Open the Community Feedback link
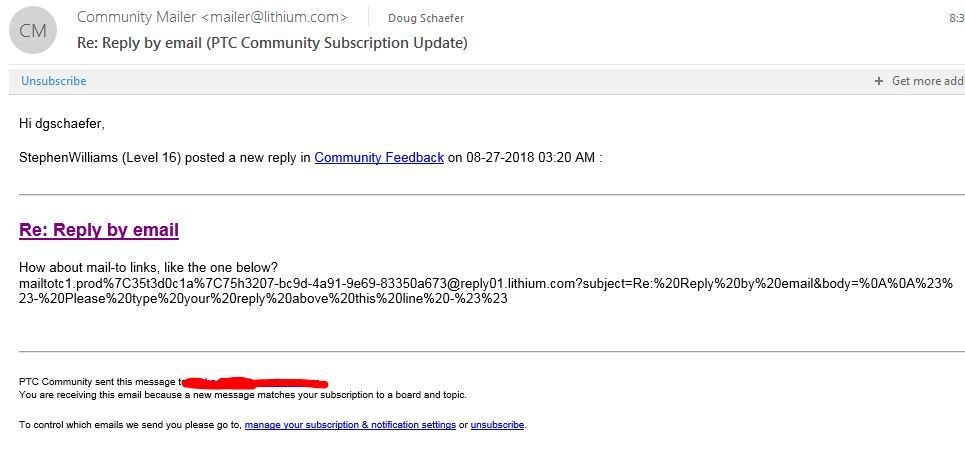 click(379, 157)
